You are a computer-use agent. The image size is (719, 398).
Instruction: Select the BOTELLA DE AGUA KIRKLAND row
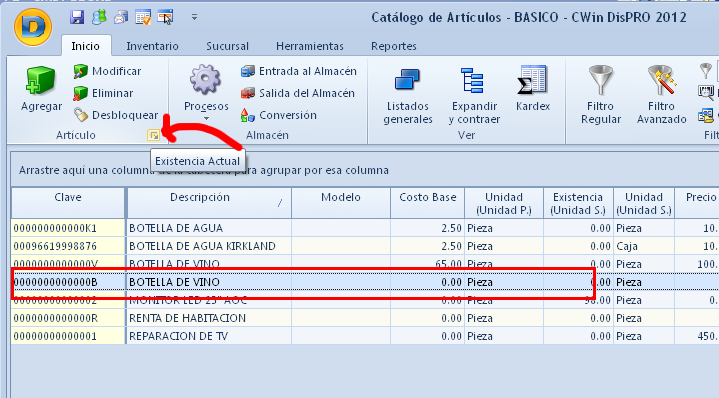(x=365, y=246)
